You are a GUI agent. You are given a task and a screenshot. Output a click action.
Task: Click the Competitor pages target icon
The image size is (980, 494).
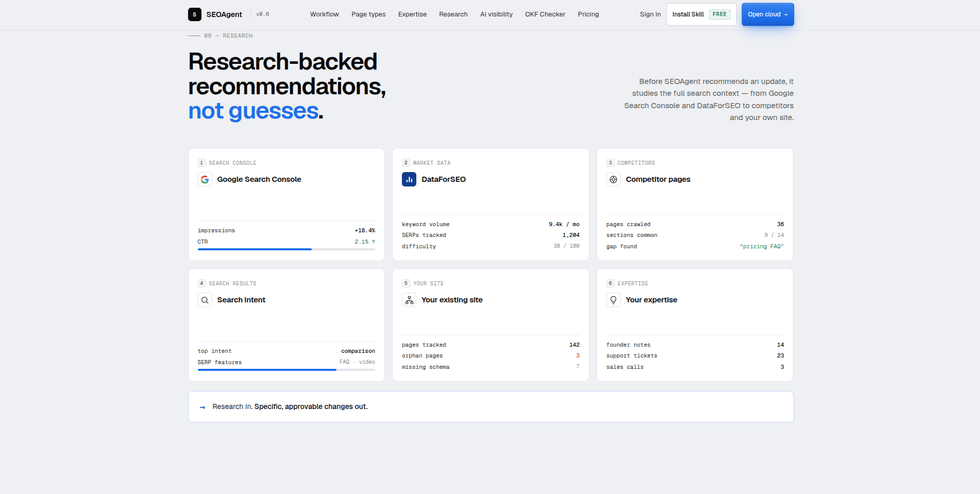[613, 179]
